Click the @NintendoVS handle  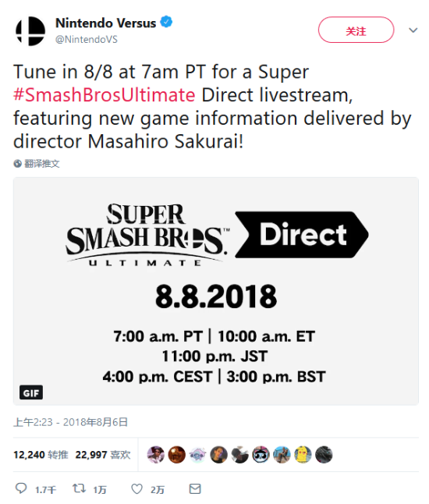(87, 40)
